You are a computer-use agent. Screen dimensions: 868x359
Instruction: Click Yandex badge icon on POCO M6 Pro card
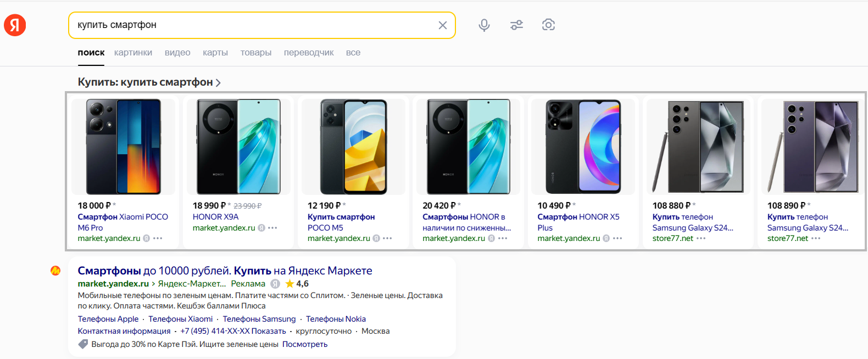(x=146, y=238)
